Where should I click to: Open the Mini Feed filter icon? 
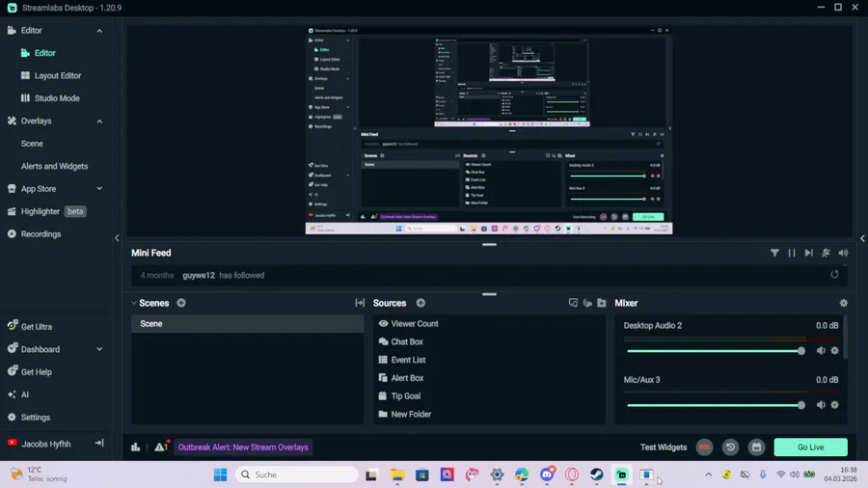click(x=774, y=253)
